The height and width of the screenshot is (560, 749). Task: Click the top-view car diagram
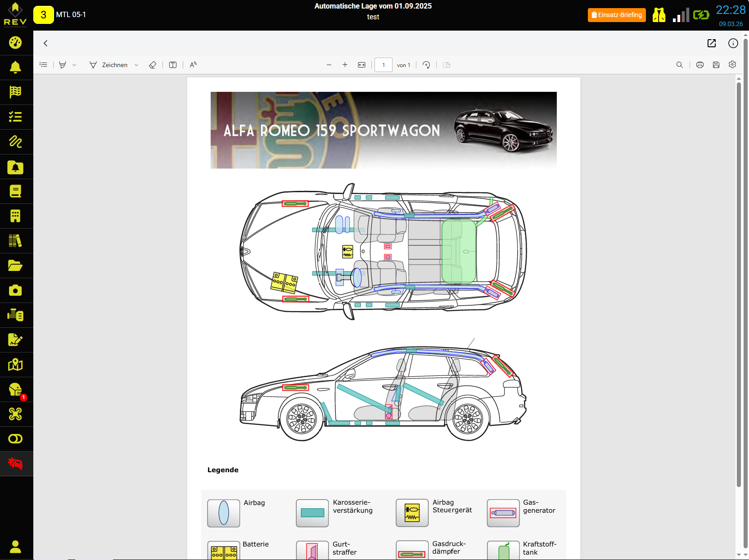(383, 252)
